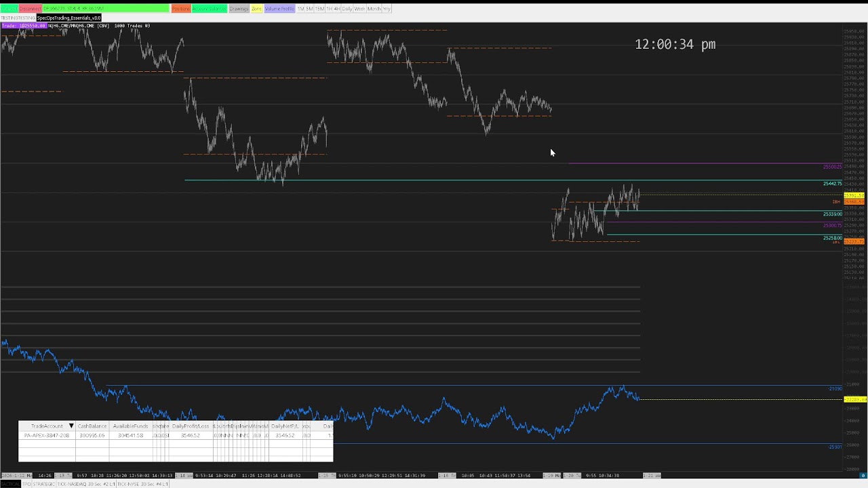Click the green account status bar field

tap(106, 9)
